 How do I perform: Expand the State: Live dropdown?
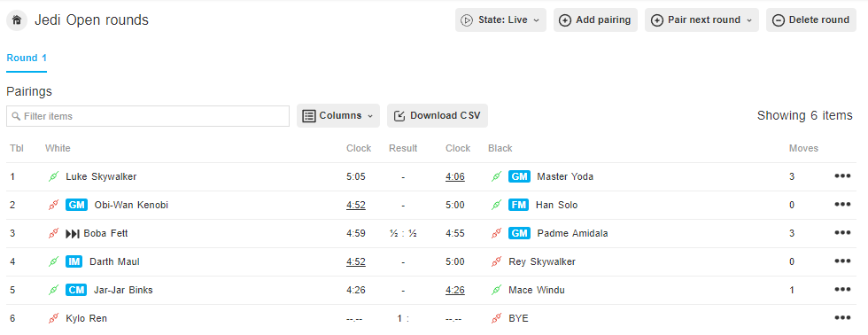[x=500, y=19]
